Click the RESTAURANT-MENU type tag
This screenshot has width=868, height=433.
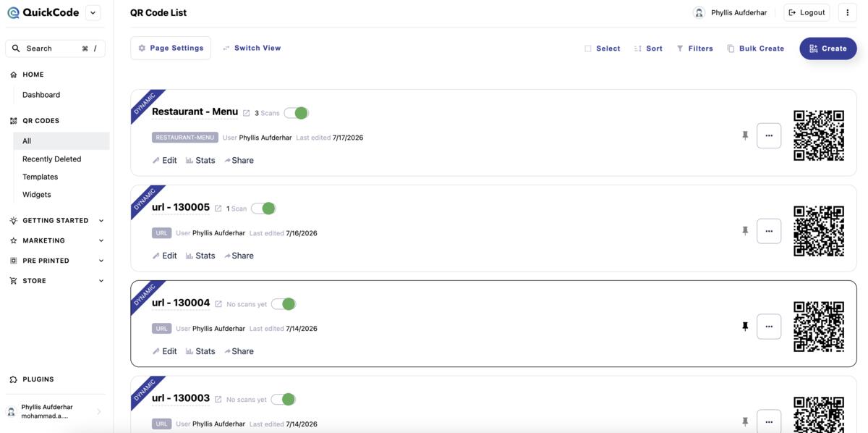click(185, 138)
